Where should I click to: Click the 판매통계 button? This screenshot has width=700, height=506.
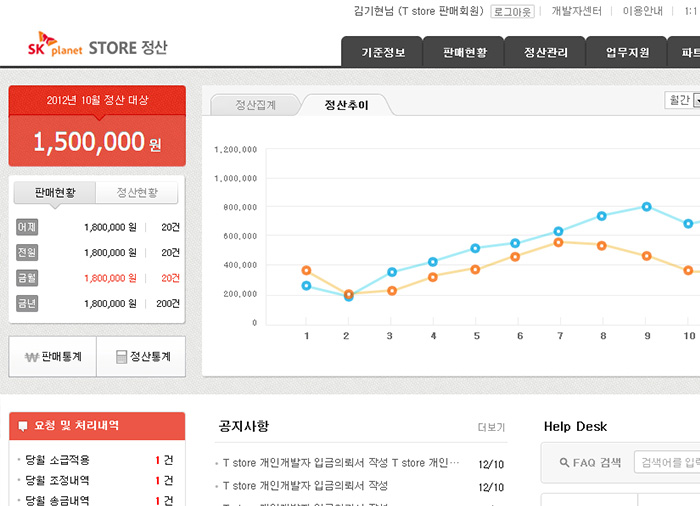click(53, 357)
